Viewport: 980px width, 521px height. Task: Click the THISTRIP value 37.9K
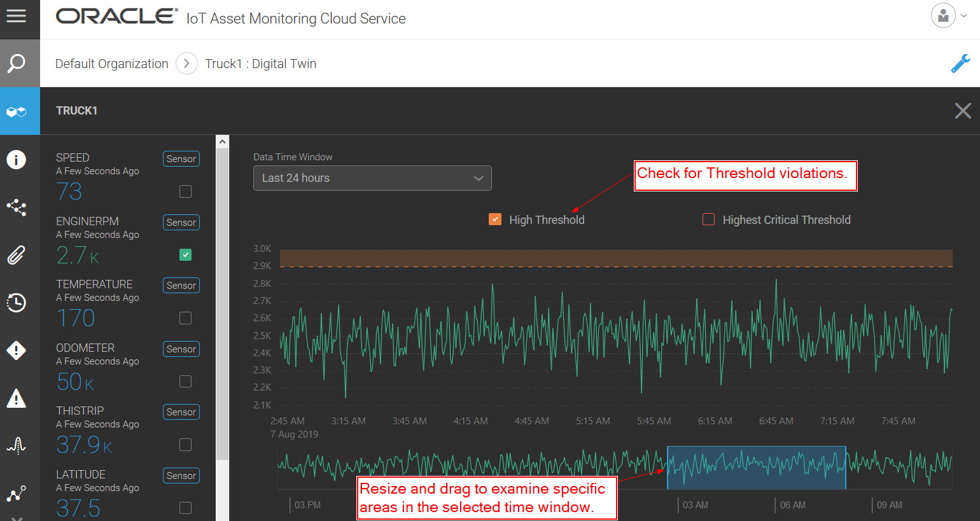(x=85, y=445)
